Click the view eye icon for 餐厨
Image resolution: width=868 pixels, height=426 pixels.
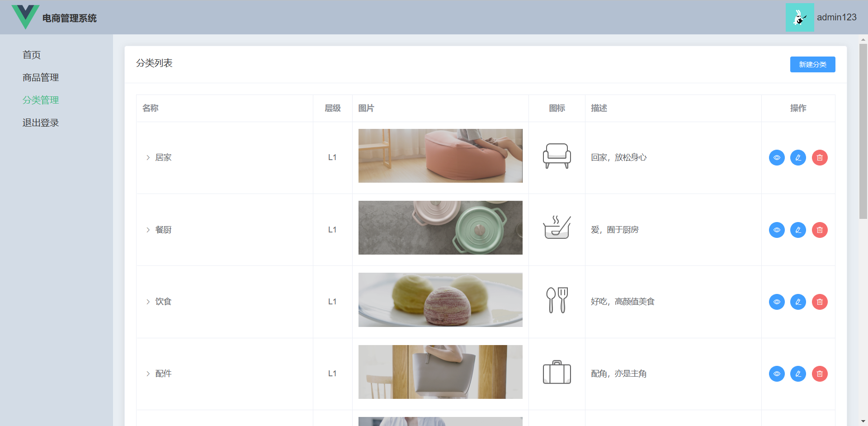pyautogui.click(x=777, y=230)
